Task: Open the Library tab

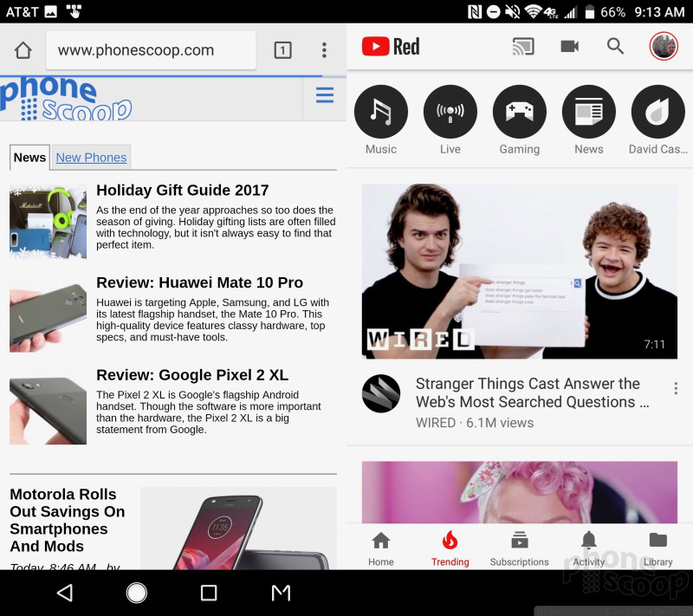Action: point(658,548)
